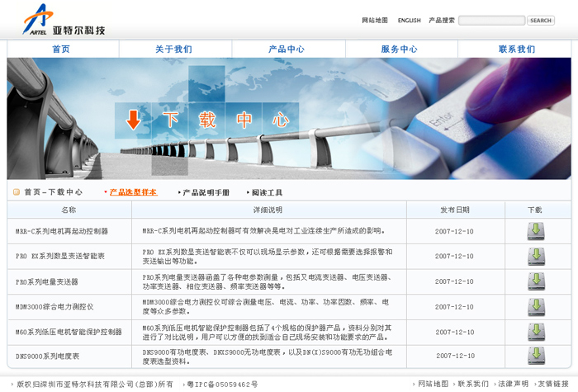
Task: Open the 首页 navigation tab
Action: 61,49
